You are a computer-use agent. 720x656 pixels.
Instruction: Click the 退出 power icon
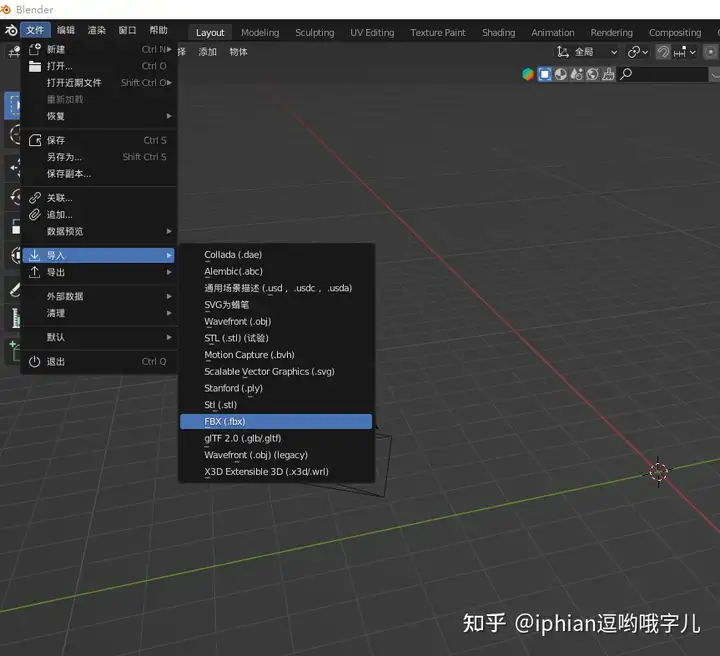point(34,362)
